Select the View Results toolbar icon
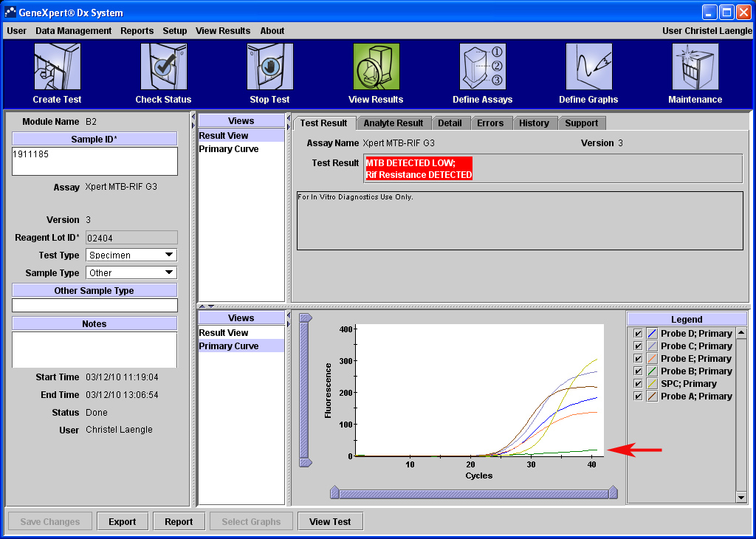 [376, 67]
